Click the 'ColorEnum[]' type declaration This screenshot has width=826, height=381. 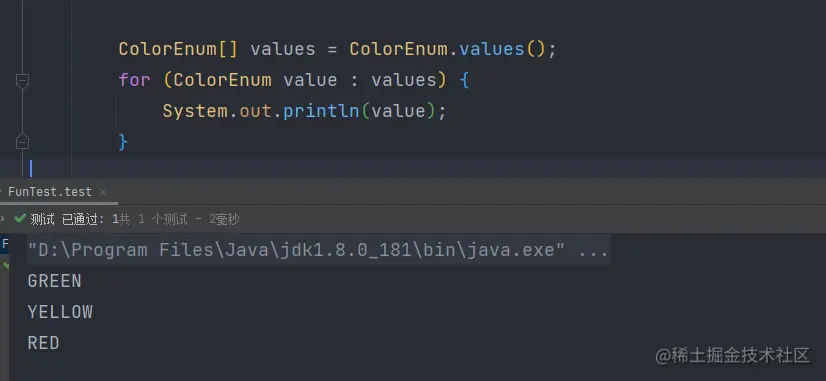tap(178, 49)
